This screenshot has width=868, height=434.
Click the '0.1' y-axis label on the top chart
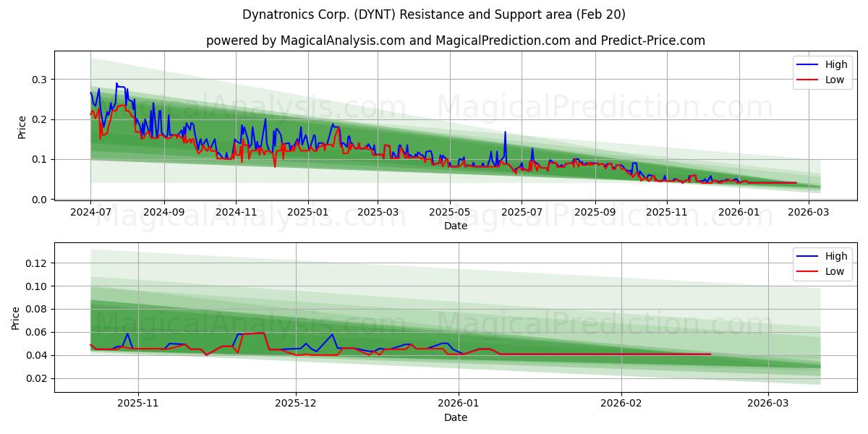tap(41, 159)
